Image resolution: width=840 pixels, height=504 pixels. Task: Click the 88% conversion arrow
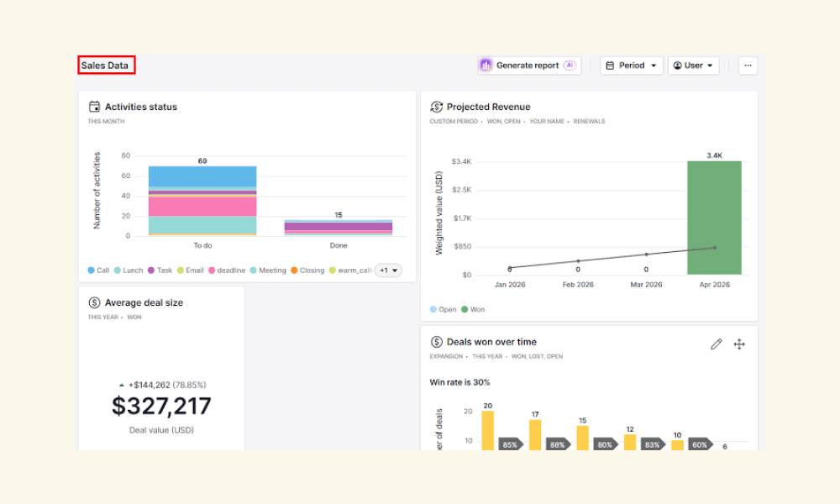click(559, 444)
